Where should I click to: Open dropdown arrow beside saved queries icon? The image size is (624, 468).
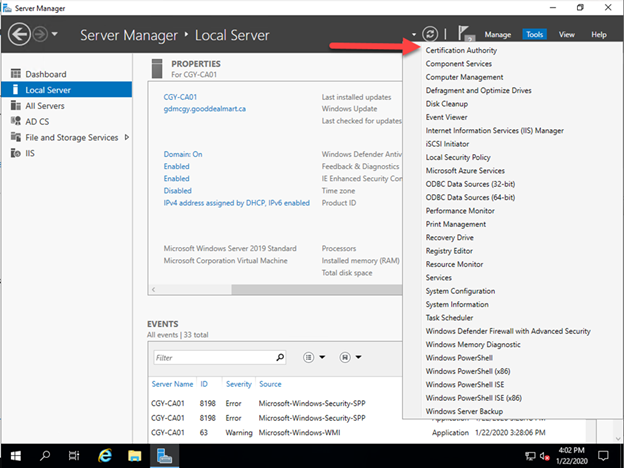pos(358,357)
